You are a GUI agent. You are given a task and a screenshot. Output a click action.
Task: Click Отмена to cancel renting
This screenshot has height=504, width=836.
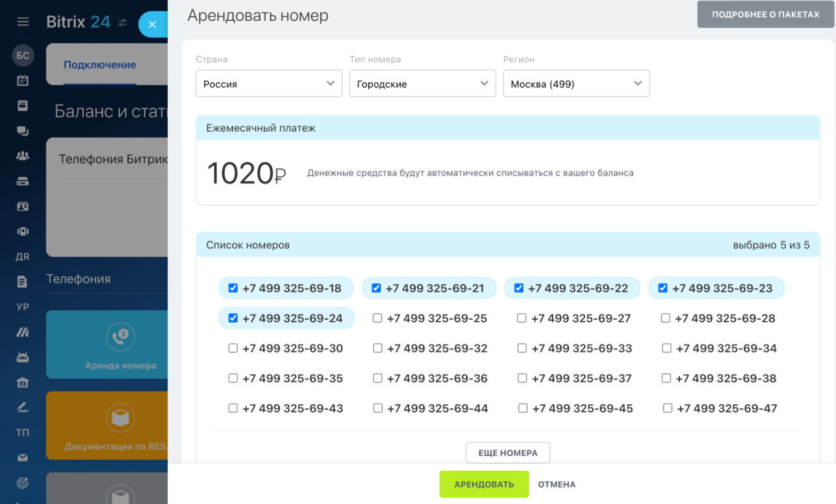[556, 484]
